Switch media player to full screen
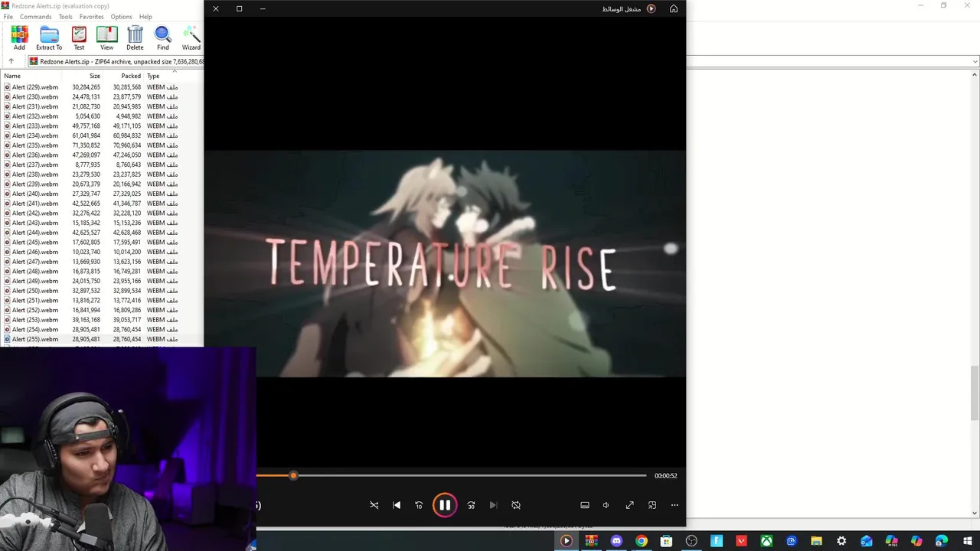Image resolution: width=980 pixels, height=551 pixels. (629, 505)
